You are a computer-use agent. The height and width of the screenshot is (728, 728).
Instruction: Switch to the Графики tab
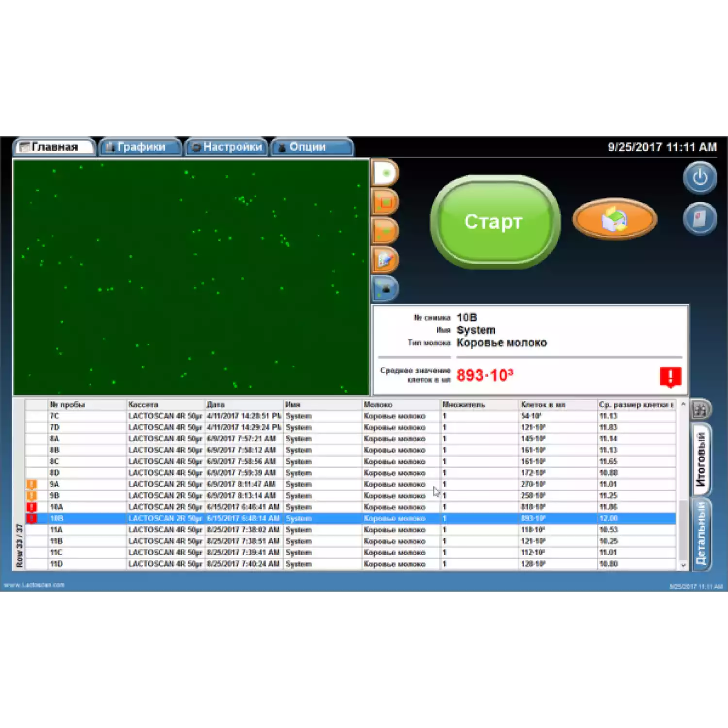point(140,147)
